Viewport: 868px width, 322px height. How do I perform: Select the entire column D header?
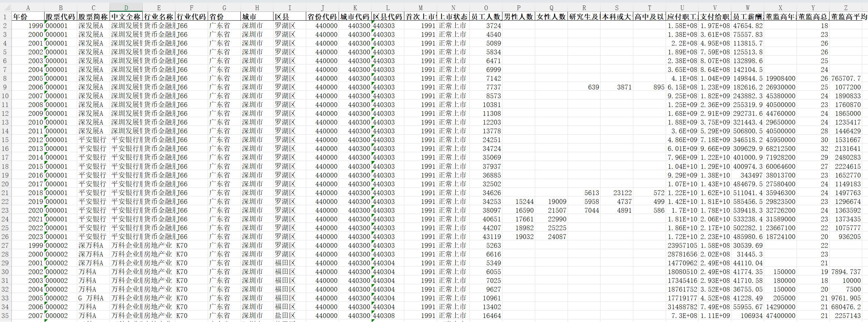point(126,7)
